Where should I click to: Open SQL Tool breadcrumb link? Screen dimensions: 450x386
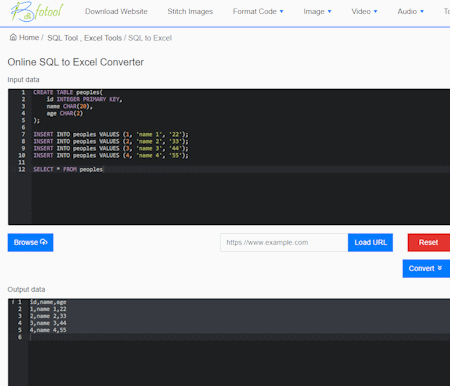(x=63, y=38)
